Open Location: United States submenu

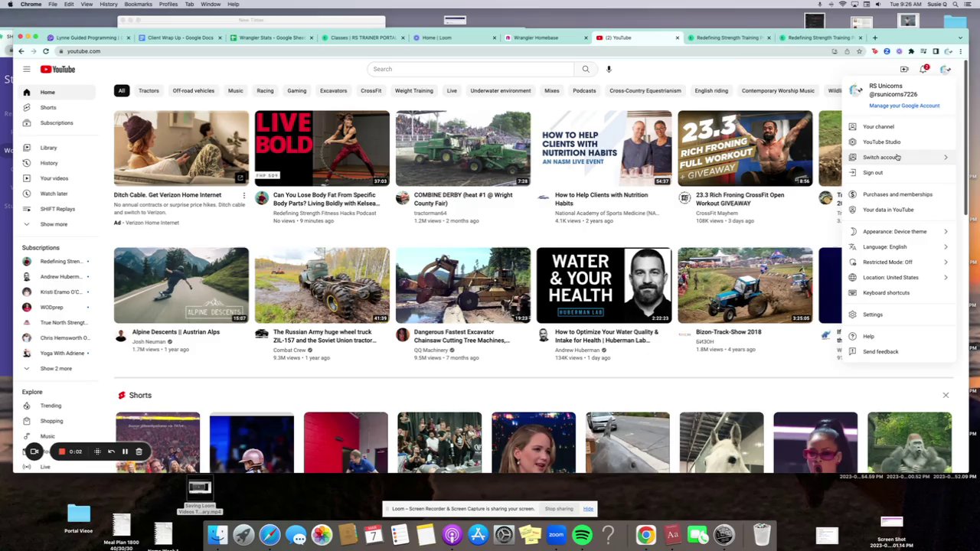pos(900,277)
